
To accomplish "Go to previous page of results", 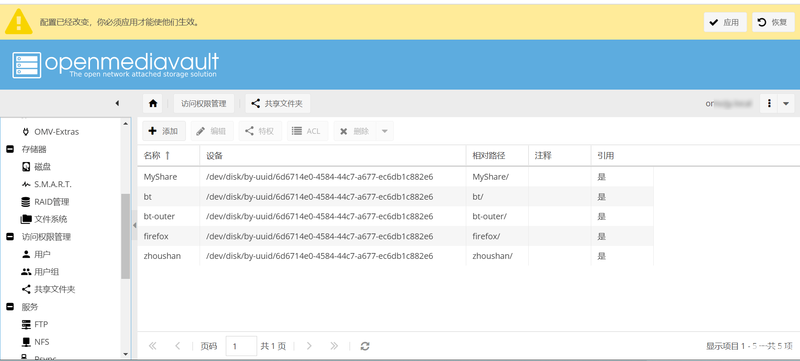I will coord(177,346).
